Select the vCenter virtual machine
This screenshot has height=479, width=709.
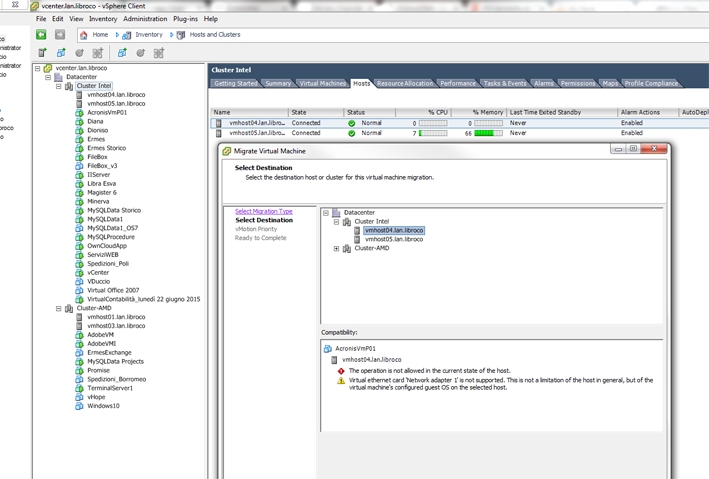(x=98, y=272)
